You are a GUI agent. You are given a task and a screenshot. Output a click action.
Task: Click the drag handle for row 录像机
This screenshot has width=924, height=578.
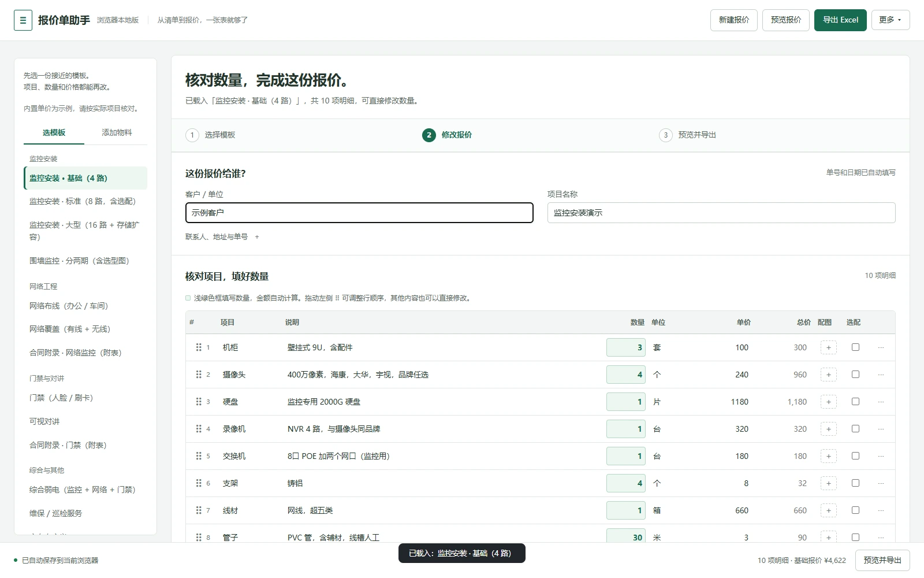pyautogui.click(x=199, y=429)
